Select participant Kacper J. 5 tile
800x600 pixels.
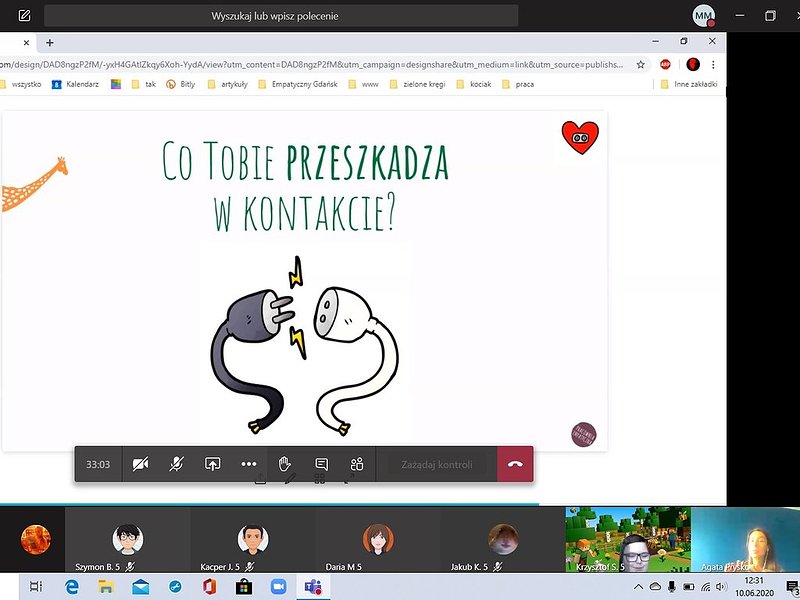click(x=253, y=540)
